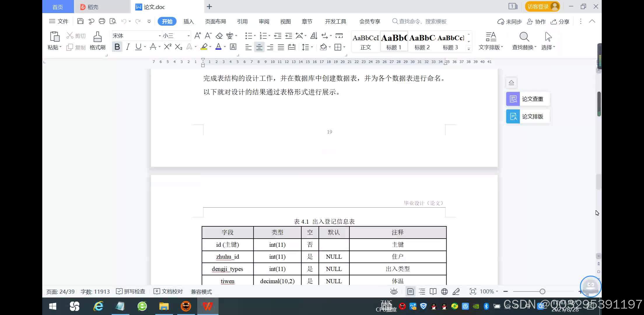This screenshot has width=644, height=315.
Task: Switch to the 稻壳 document tab
Action: tap(102, 7)
